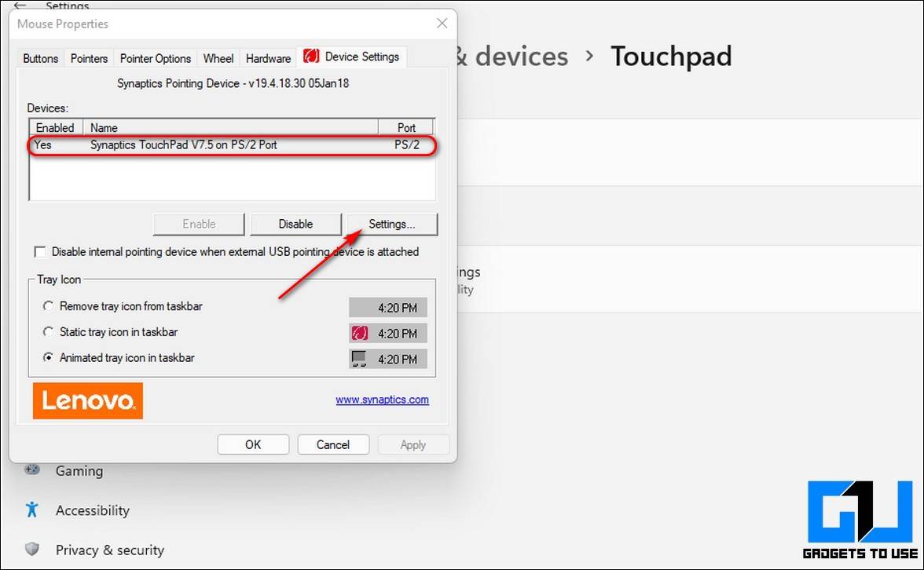Screen dimensions: 924x570
Task: Check Disable internal pointing device checkbox
Action: tap(40, 252)
